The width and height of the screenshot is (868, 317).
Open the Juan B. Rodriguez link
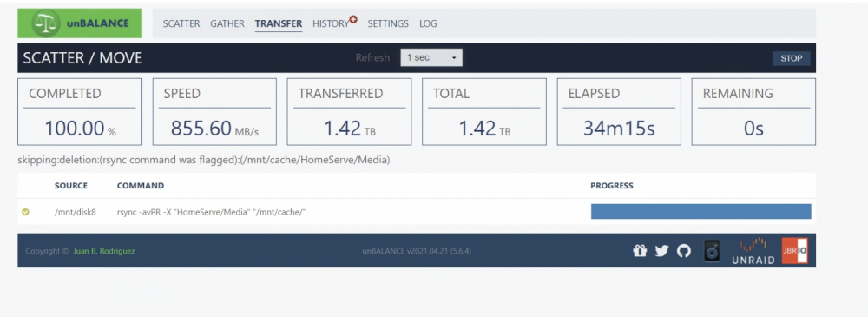tap(104, 251)
